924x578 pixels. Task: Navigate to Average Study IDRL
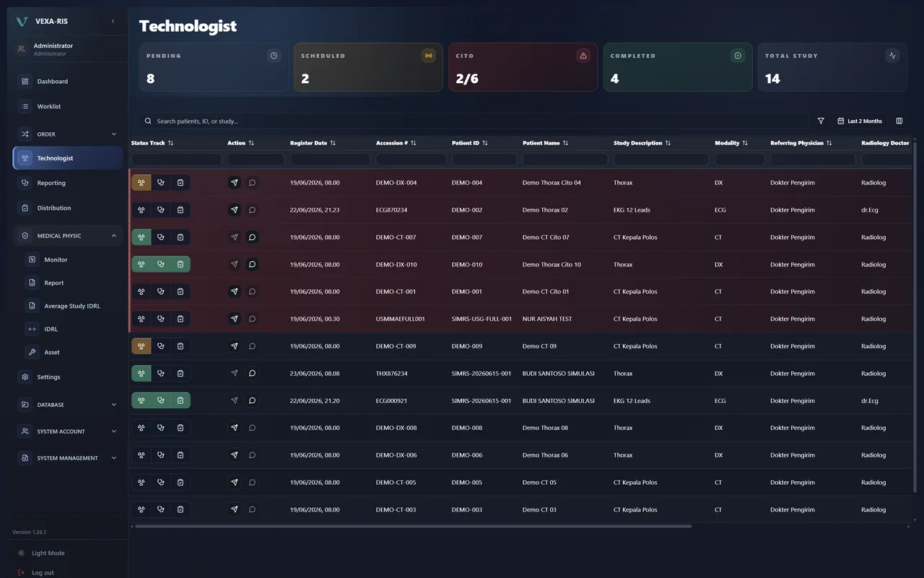[71, 306]
